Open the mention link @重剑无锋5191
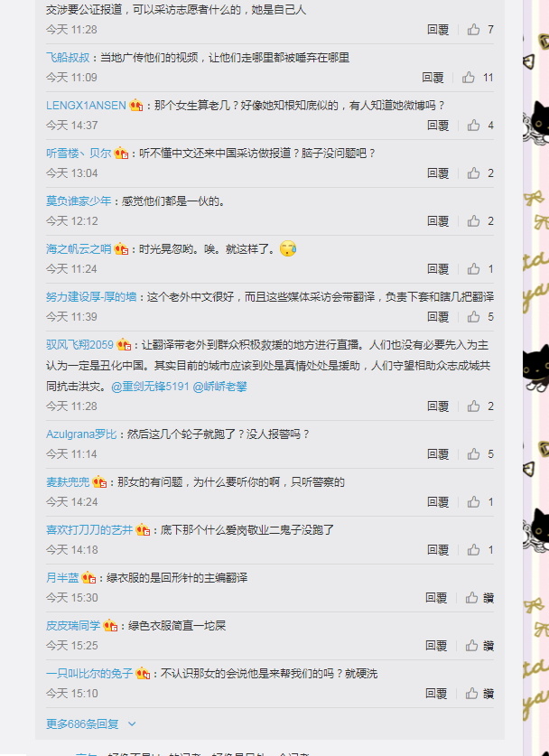Viewport: 549px width, 756px height. 150,387
